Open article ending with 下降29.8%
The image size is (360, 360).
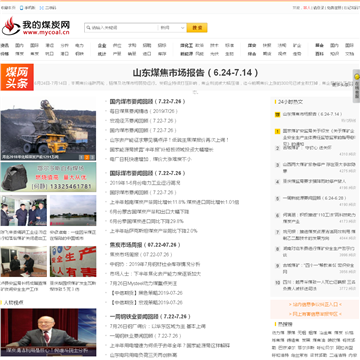coord(147,221)
